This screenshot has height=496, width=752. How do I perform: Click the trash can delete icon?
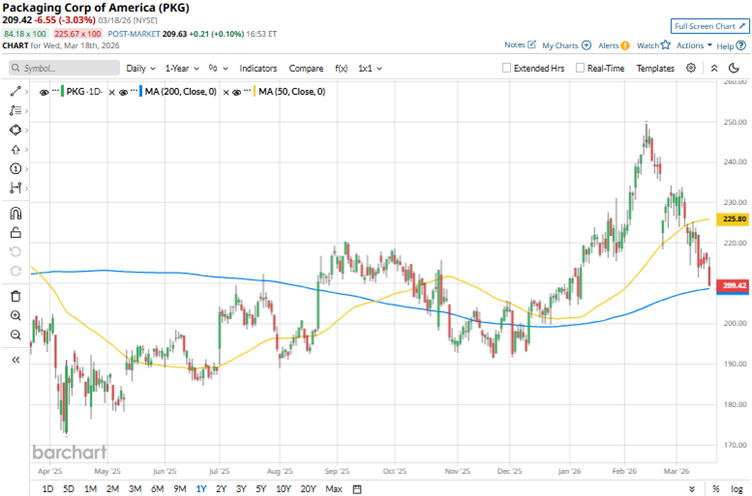[15, 296]
